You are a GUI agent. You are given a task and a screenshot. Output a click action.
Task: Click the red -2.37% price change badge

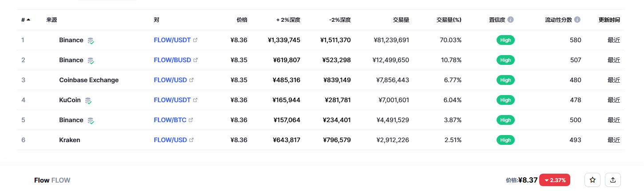555,180
